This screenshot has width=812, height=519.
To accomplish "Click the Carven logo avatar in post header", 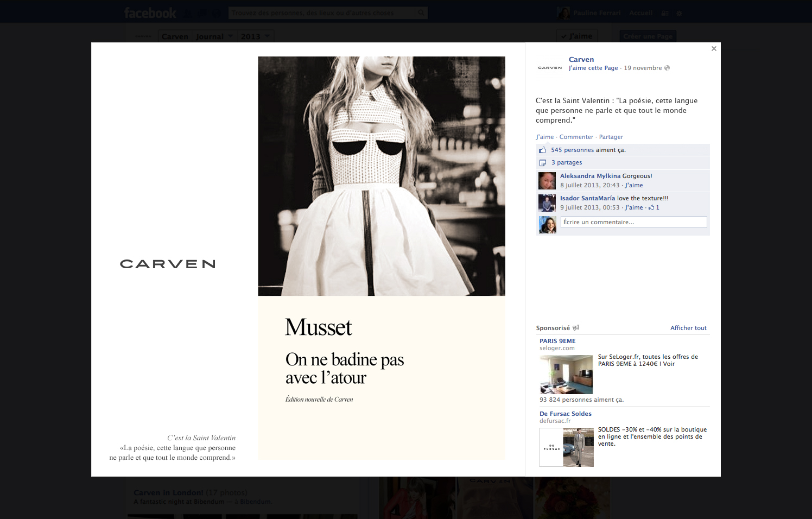I will [x=550, y=68].
